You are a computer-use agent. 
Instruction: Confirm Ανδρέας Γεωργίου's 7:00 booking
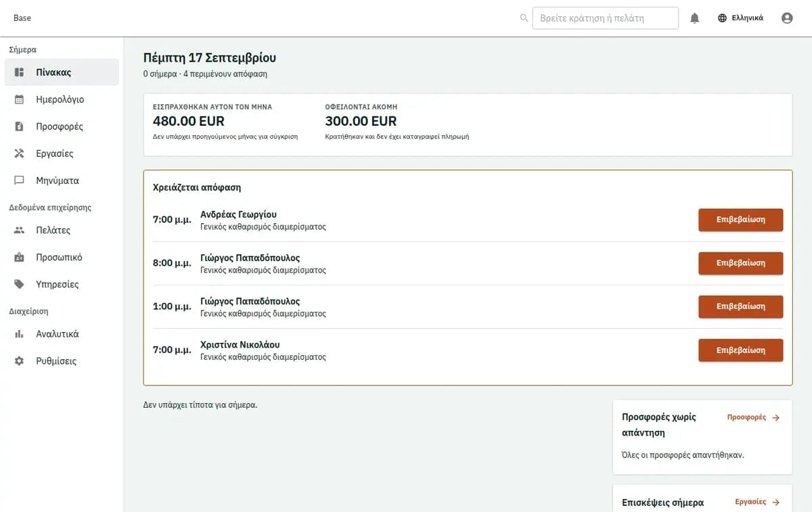[740, 220]
